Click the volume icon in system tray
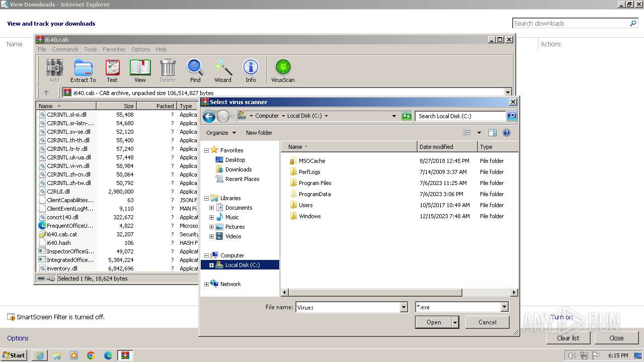644x362 pixels. [x=572, y=355]
